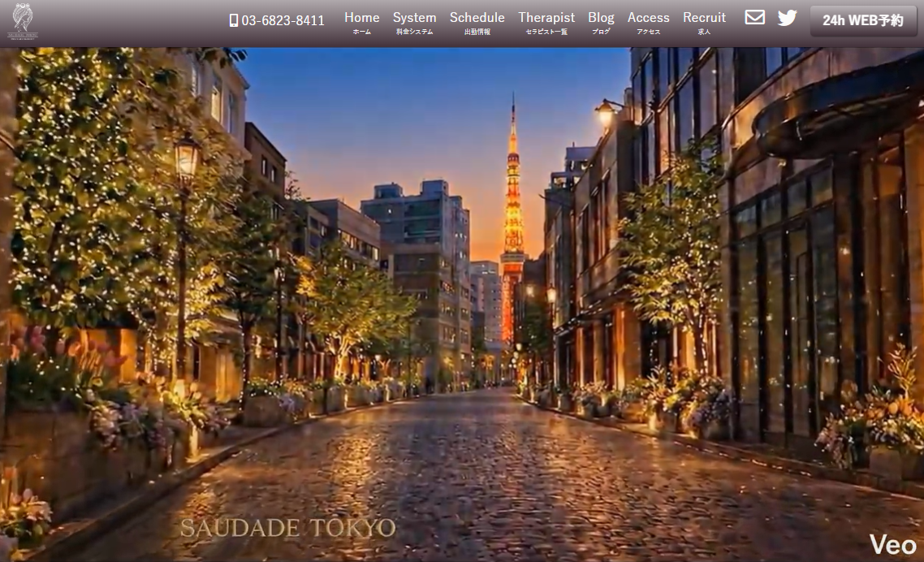Viewport: 924px width, 562px height.
Task: Open the Twitter bird icon
Action: tap(788, 18)
